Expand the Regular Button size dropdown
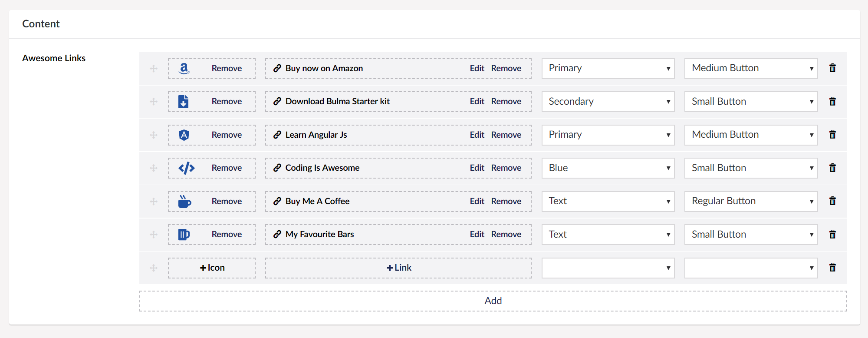Viewport: 868px width, 338px height. (751, 201)
